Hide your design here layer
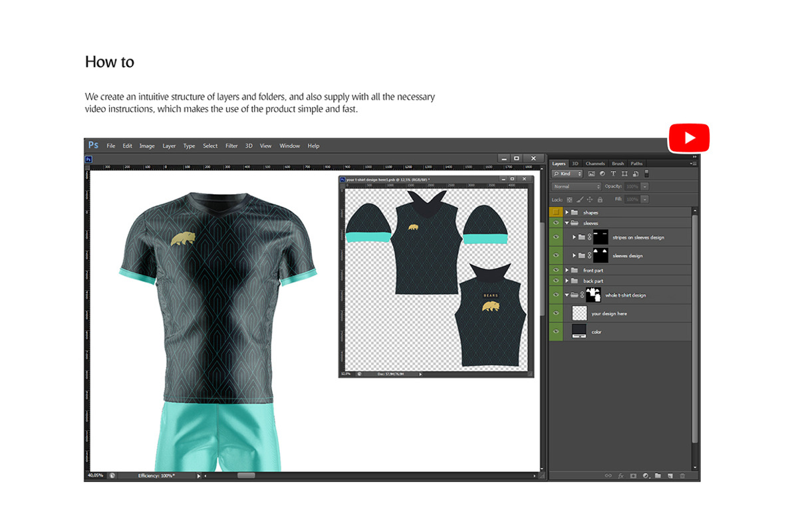This screenshot has width=798, height=532. point(555,313)
